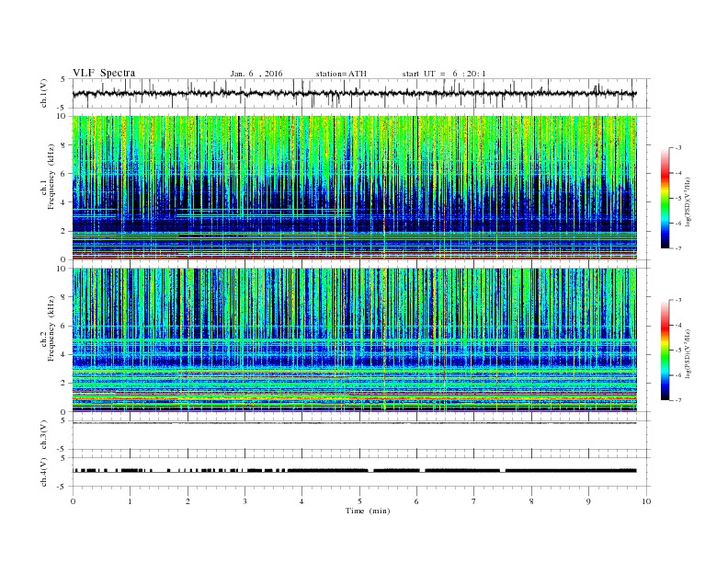Click the 'start UT = 6:20:1' label
Screen dimensions: 728x563
(x=444, y=74)
